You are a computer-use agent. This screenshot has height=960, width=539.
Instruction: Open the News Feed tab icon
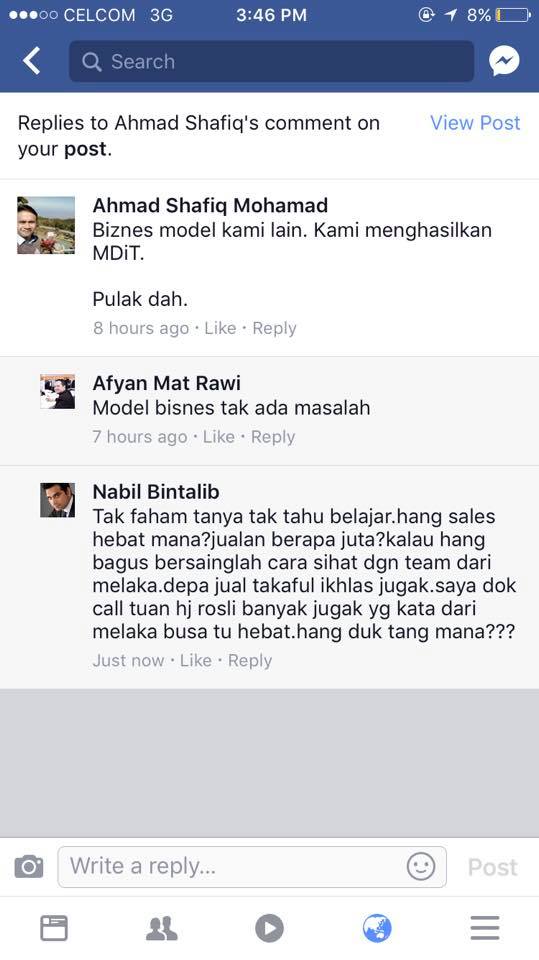click(x=54, y=928)
